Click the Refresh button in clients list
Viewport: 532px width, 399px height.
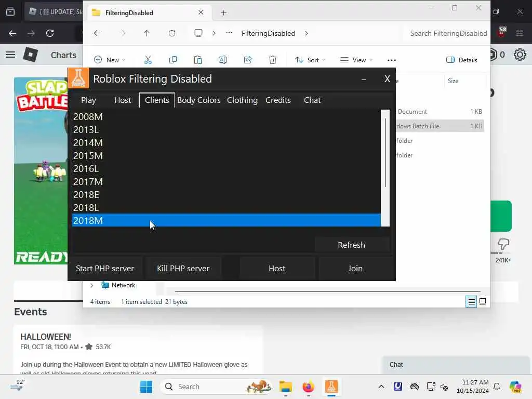(x=352, y=245)
